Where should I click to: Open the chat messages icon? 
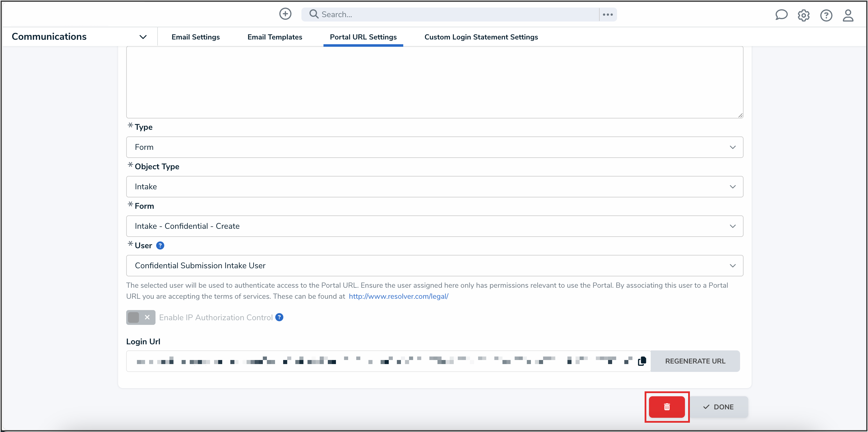click(x=781, y=15)
